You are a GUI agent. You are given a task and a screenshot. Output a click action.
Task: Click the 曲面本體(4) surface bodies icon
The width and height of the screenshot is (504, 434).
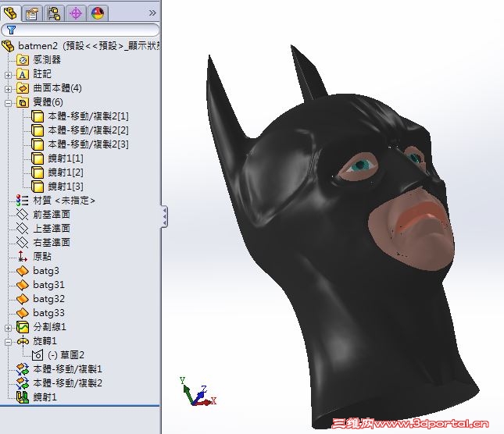[23, 88]
